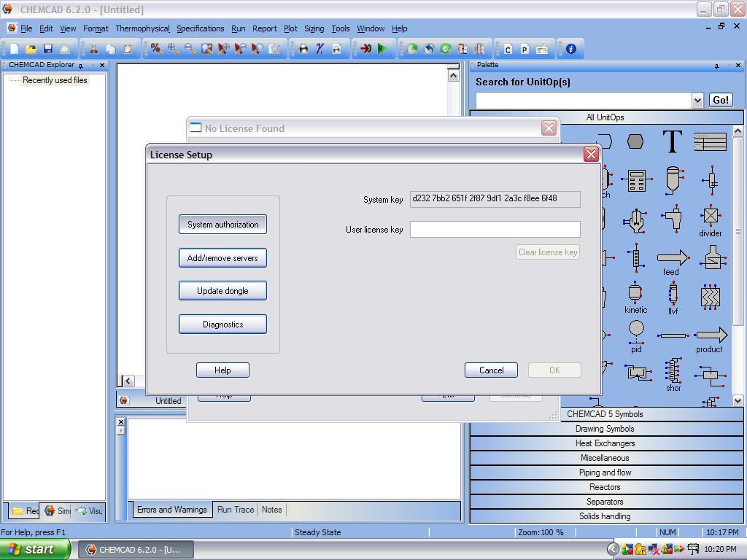Image resolution: width=747 pixels, height=560 pixels.
Task: Click the Cut scissors toolbar icon
Action: [x=94, y=49]
